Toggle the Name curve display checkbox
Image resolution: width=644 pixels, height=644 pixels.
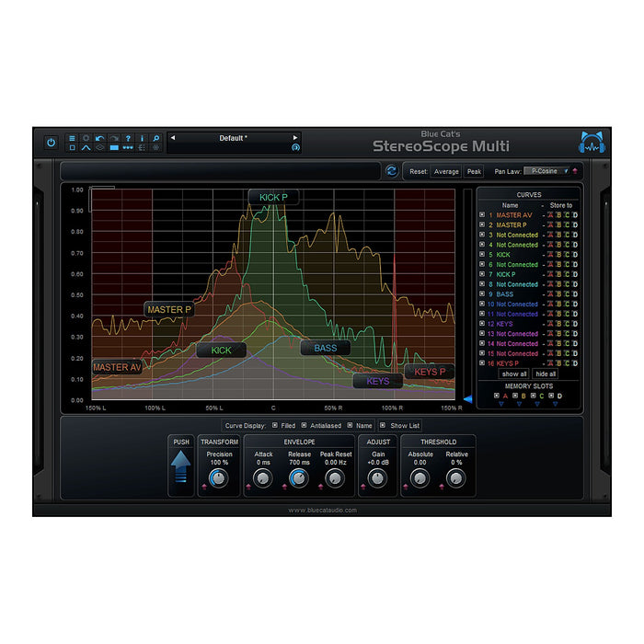[x=350, y=425]
